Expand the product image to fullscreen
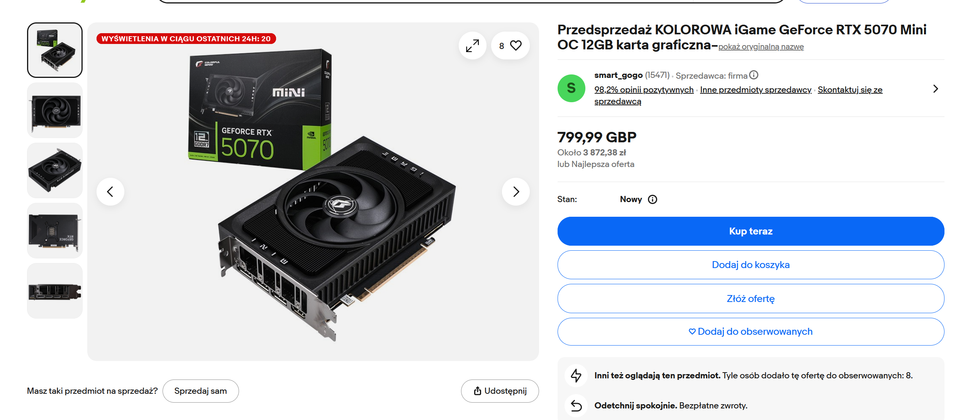 coord(472,46)
